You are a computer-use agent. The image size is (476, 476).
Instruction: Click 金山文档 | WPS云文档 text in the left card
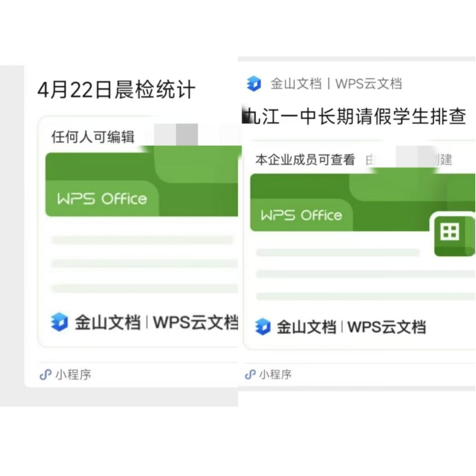pos(157,322)
